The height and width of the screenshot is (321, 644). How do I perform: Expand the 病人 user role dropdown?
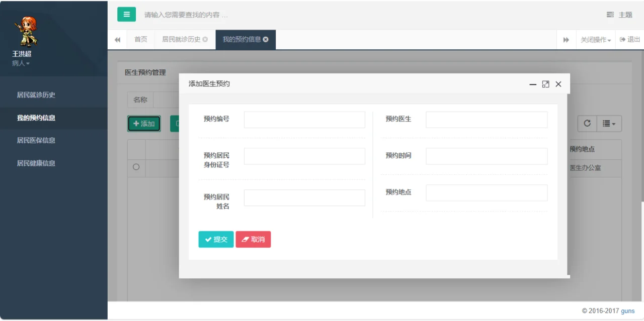(x=21, y=63)
